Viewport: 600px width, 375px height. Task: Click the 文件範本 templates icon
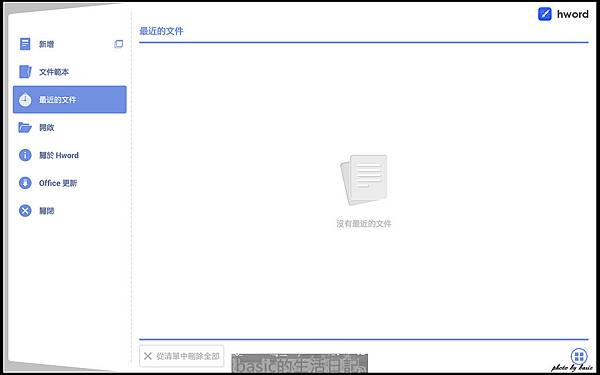pos(25,72)
